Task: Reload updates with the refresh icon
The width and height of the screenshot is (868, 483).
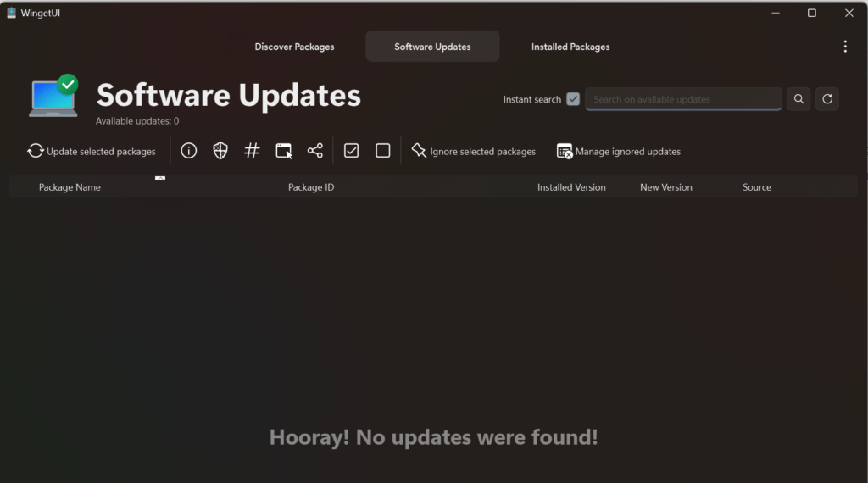Action: [x=827, y=99]
